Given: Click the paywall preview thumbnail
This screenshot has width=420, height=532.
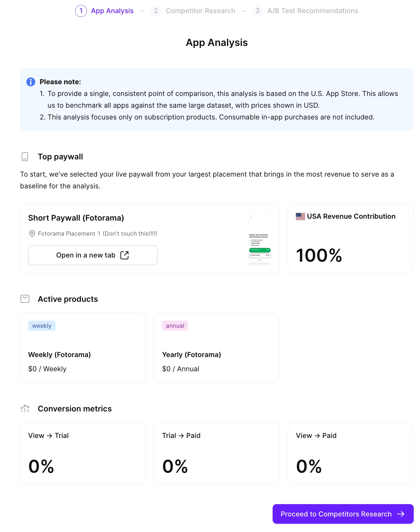Looking at the screenshot, I should pyautogui.click(x=259, y=239).
